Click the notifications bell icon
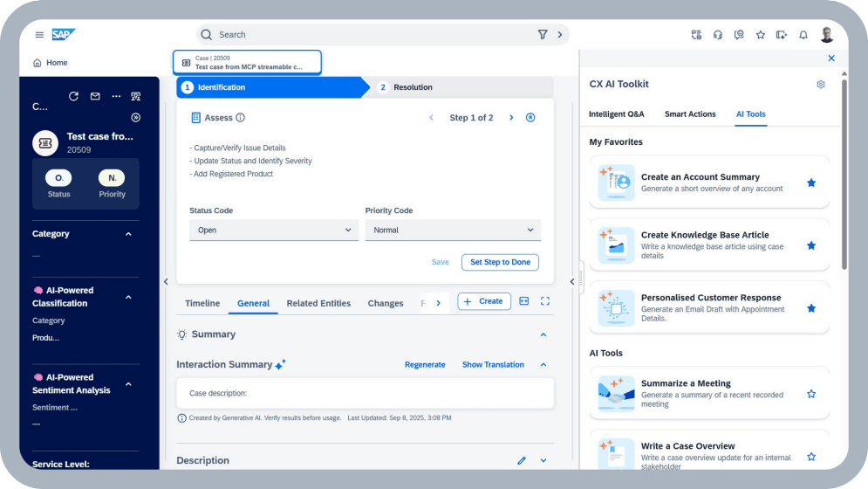 [803, 35]
